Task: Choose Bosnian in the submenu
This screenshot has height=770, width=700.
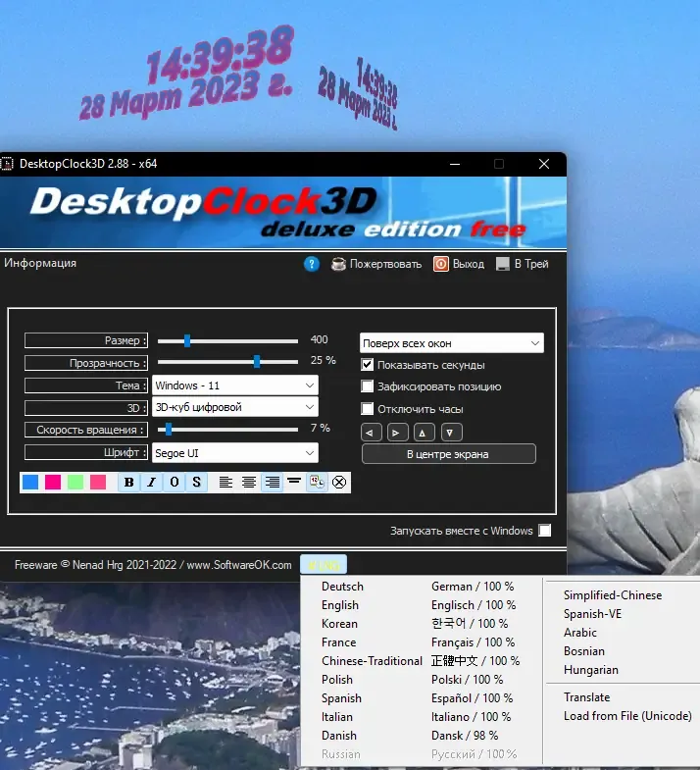Action: [x=584, y=651]
